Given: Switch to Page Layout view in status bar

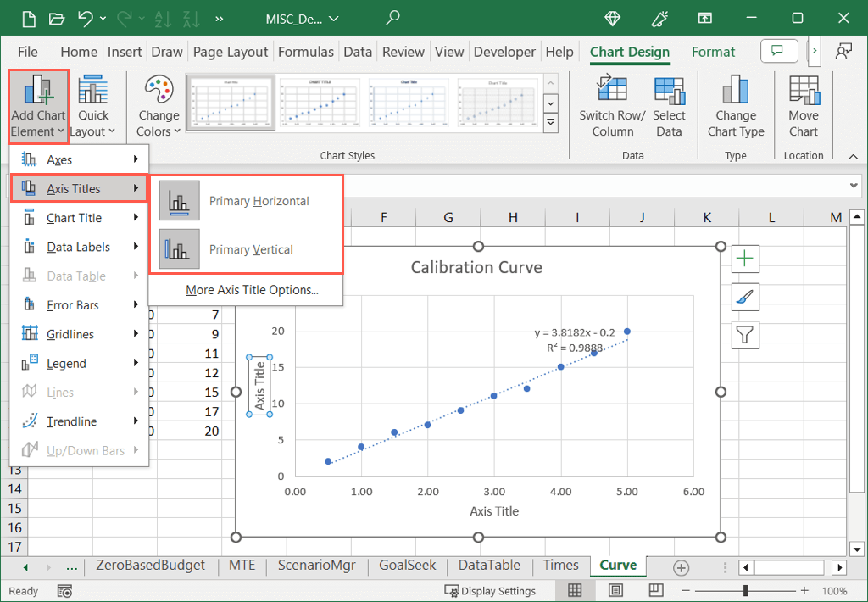Looking at the screenshot, I should (616, 590).
